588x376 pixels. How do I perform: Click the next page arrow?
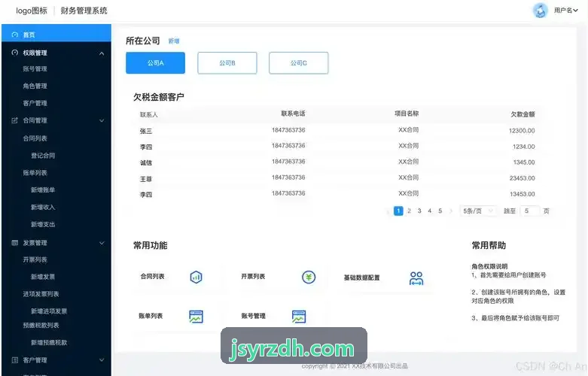pyautogui.click(x=451, y=211)
